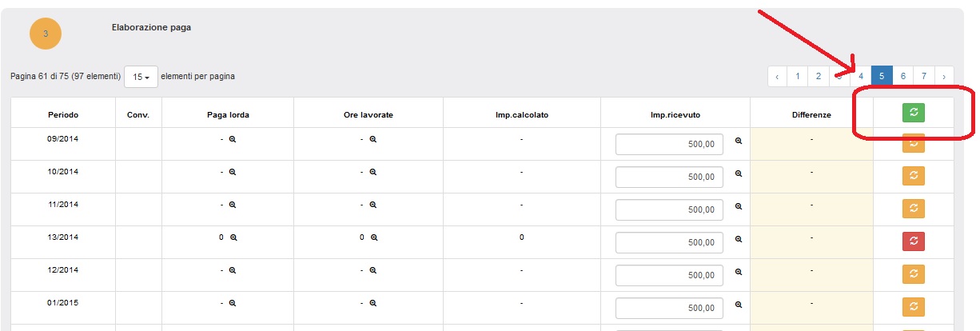Click the Imp.ricevuto amount field for 01/2015
This screenshot has width=980, height=331.
click(x=669, y=308)
